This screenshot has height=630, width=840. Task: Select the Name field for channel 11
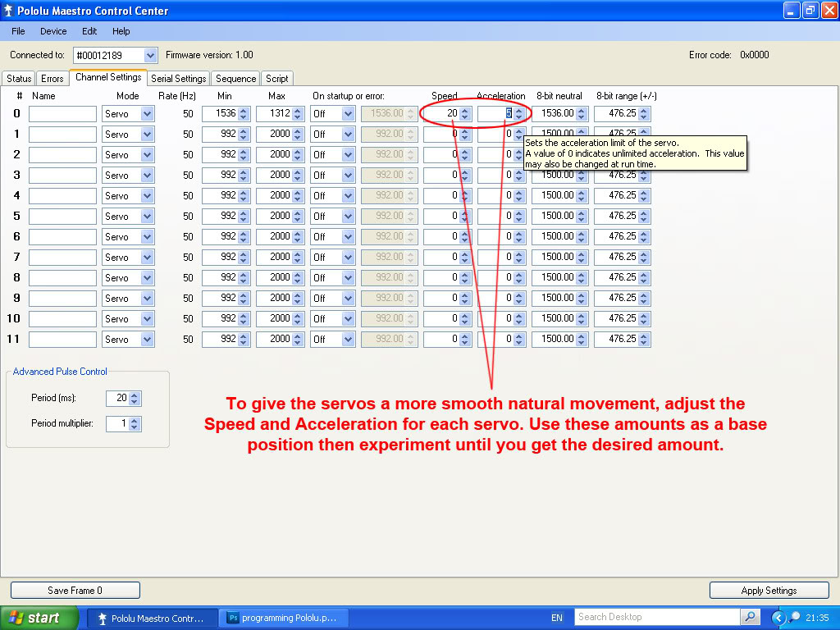(x=62, y=339)
